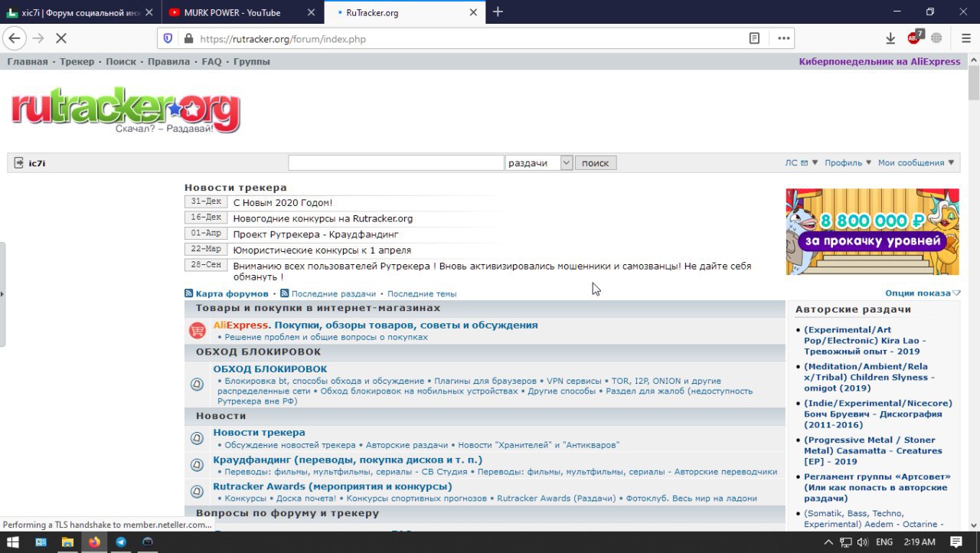This screenshot has width=980, height=553.
Task: Click the logout icon beside ic7i
Action: point(18,162)
